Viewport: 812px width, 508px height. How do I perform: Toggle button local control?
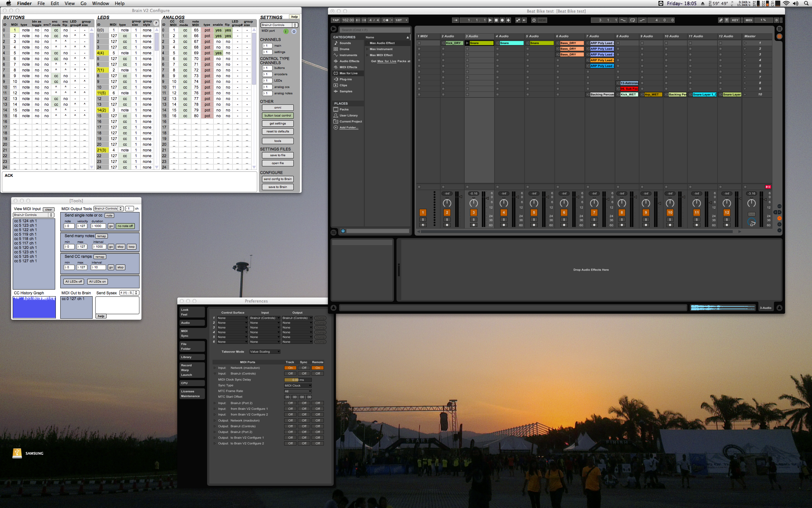(278, 116)
